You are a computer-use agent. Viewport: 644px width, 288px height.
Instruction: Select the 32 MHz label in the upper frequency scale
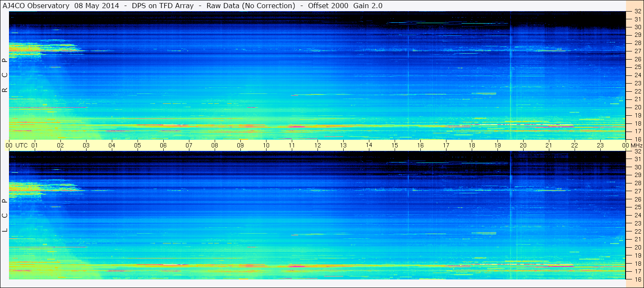click(637, 12)
